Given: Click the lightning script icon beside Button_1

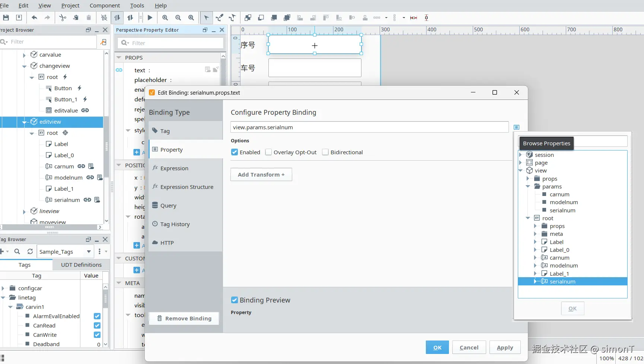Looking at the screenshot, I should (x=85, y=99).
